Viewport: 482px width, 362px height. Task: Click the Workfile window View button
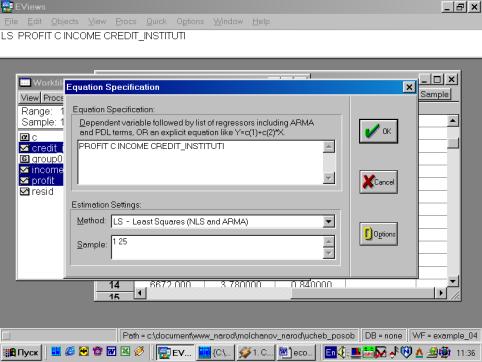point(30,98)
